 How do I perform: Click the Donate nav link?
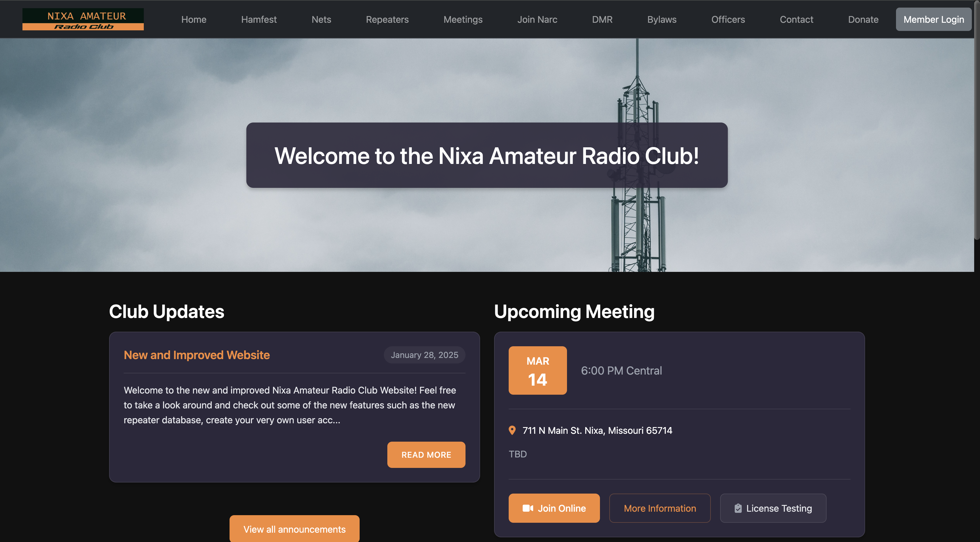click(x=863, y=20)
